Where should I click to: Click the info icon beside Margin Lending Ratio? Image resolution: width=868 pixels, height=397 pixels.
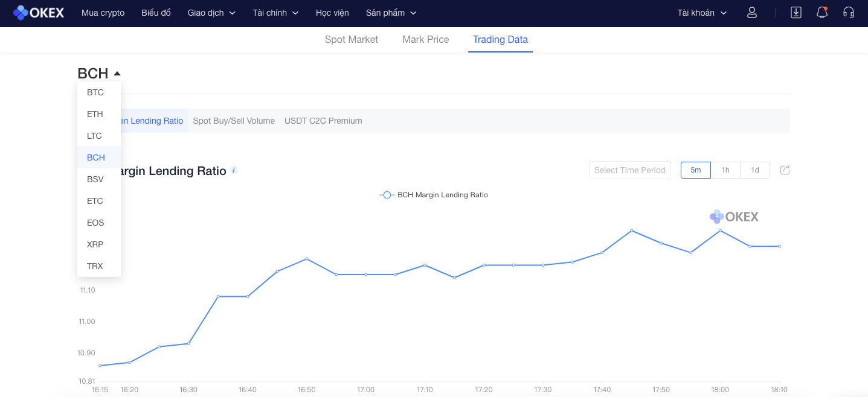[234, 171]
